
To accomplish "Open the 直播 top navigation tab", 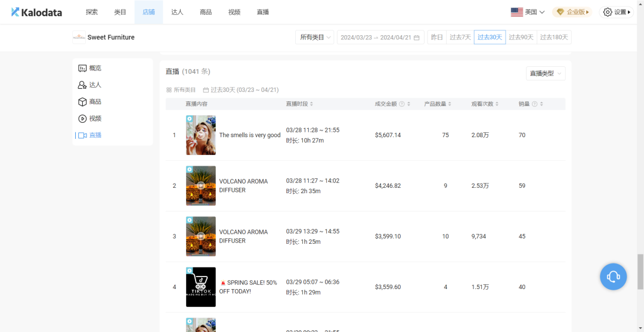I will [x=262, y=13].
